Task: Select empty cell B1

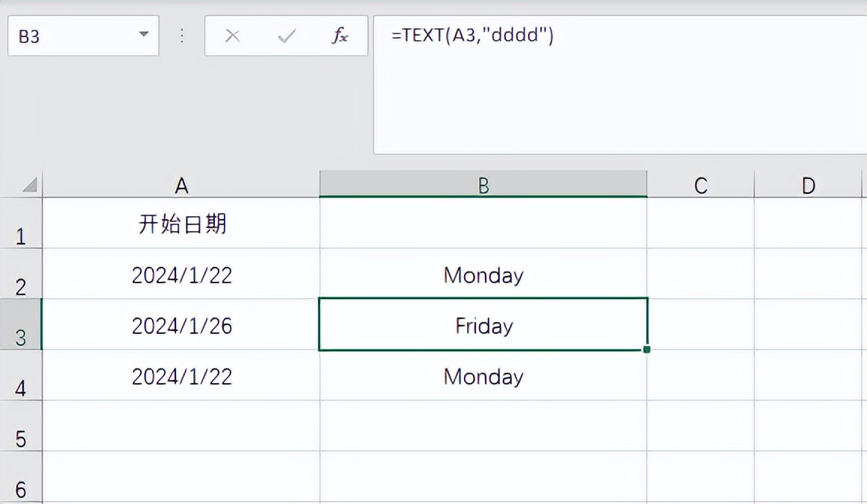Action: tap(483, 223)
